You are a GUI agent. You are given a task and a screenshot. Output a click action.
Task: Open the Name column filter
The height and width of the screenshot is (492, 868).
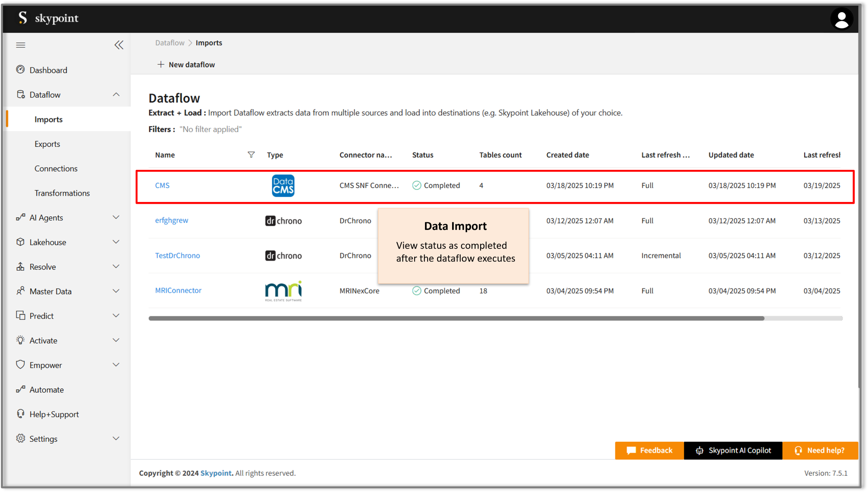tap(251, 155)
